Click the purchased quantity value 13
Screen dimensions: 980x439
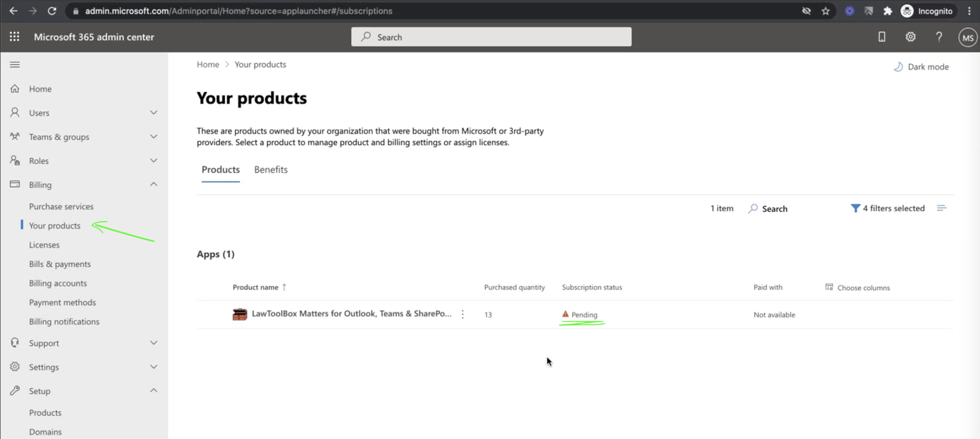point(488,314)
